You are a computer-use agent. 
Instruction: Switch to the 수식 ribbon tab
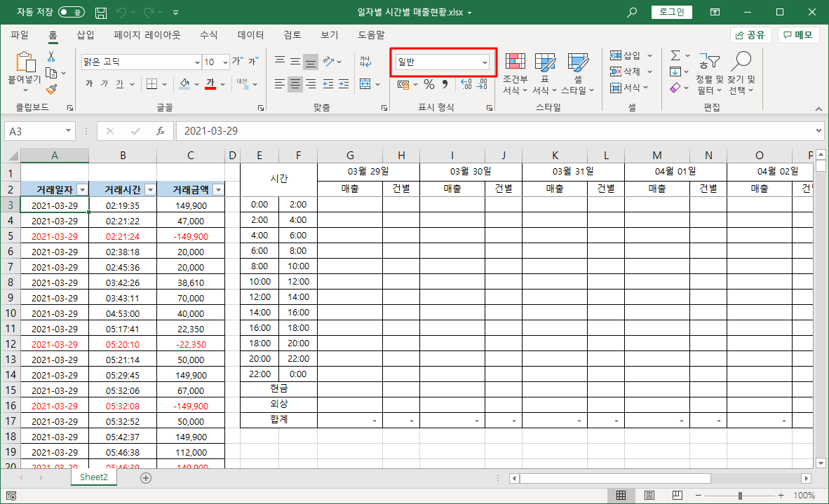click(208, 35)
